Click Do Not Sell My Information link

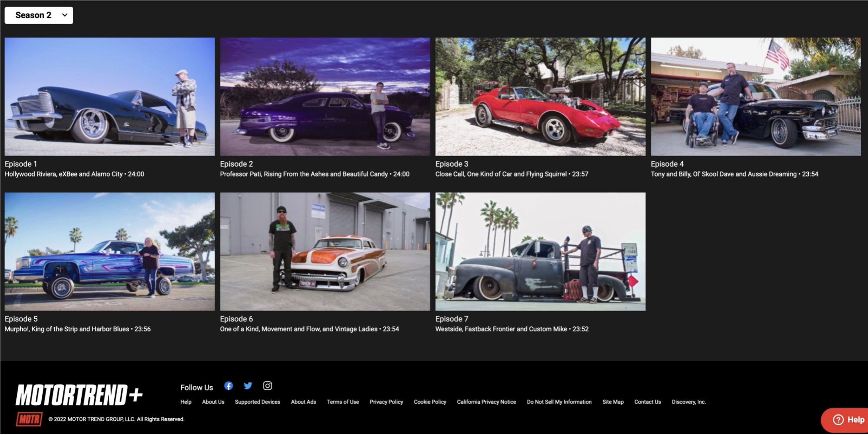pyautogui.click(x=559, y=402)
